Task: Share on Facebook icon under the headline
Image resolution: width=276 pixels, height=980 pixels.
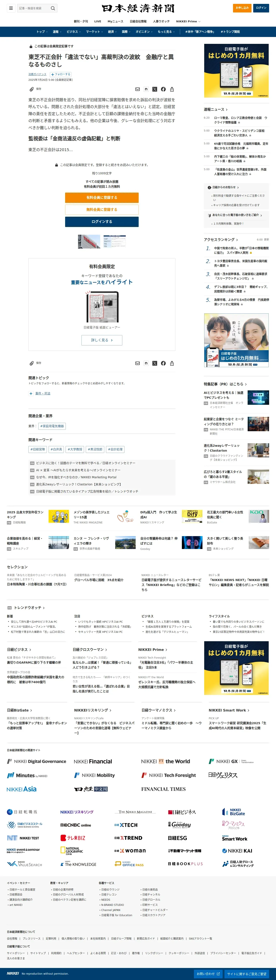Action: pyautogui.click(x=163, y=89)
